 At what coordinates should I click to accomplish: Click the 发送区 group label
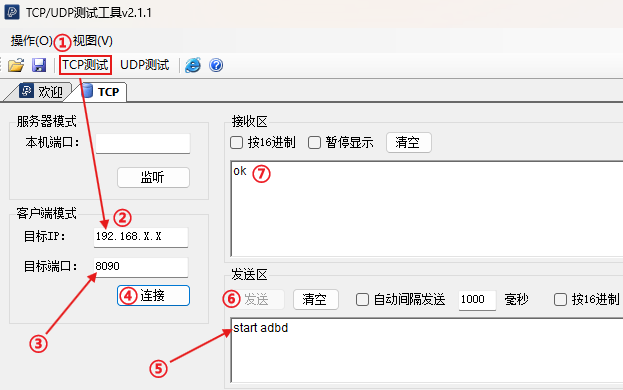coord(250,274)
